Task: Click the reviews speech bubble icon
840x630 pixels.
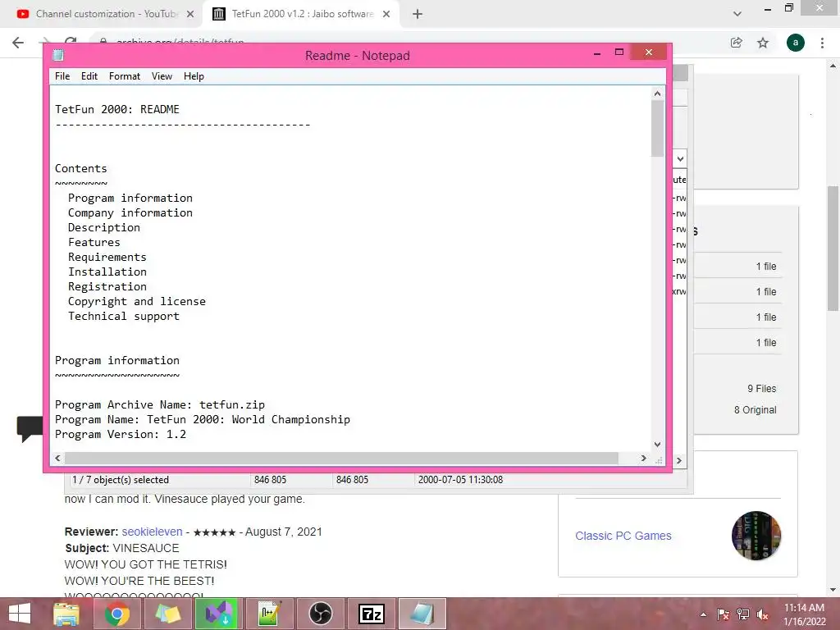Action: point(30,428)
